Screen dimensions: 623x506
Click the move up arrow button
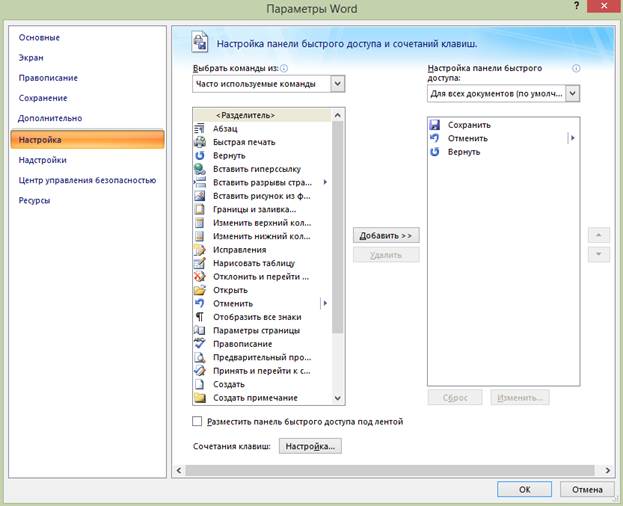(599, 236)
